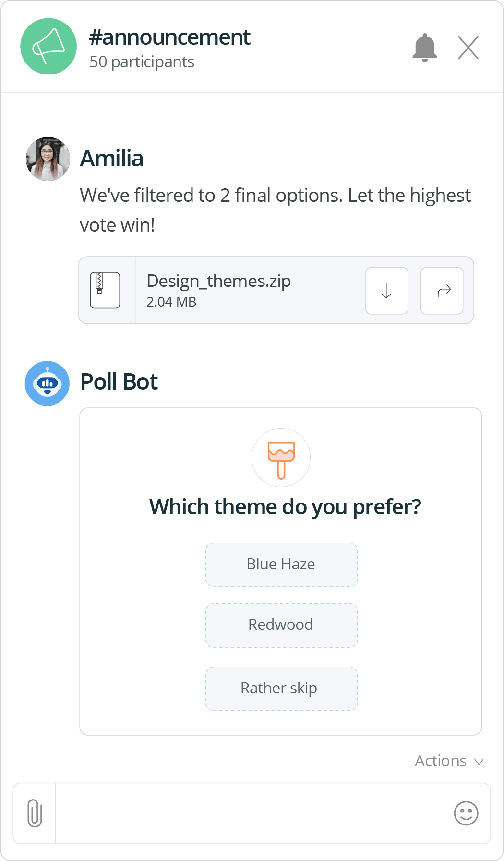
Task: Click the Poll Bot avatar
Action: click(x=47, y=383)
